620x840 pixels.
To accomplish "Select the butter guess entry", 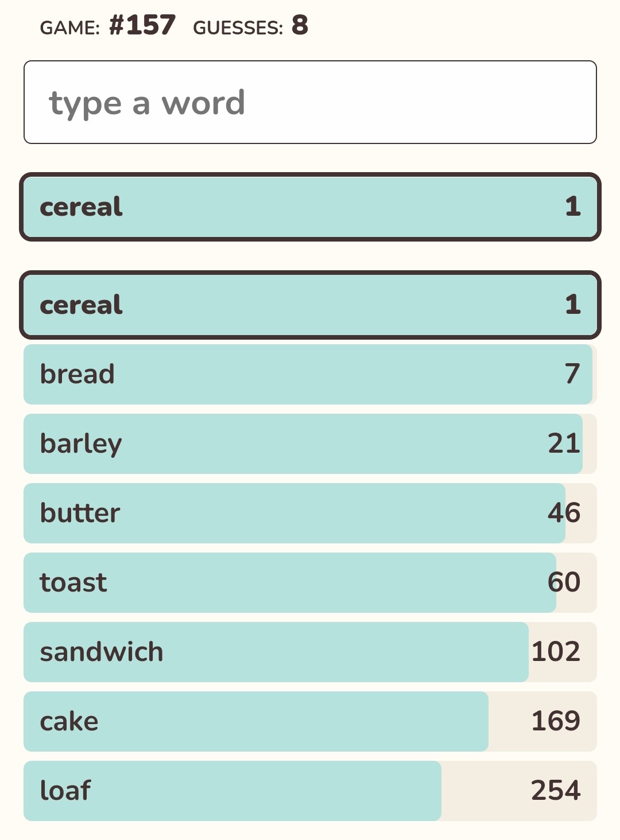I will click(310, 513).
